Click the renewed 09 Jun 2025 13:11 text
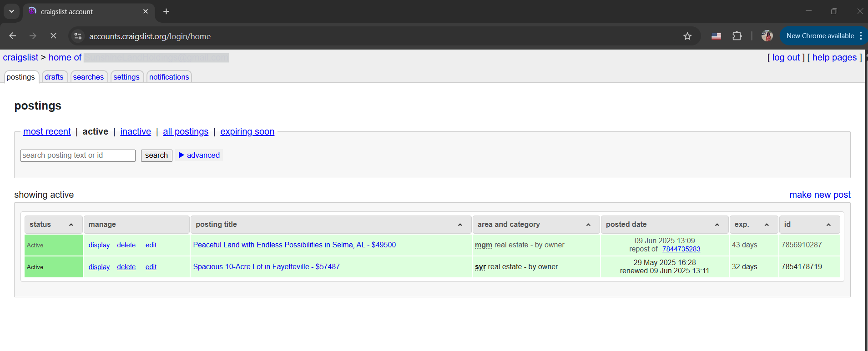The width and height of the screenshot is (868, 351). 664,271
